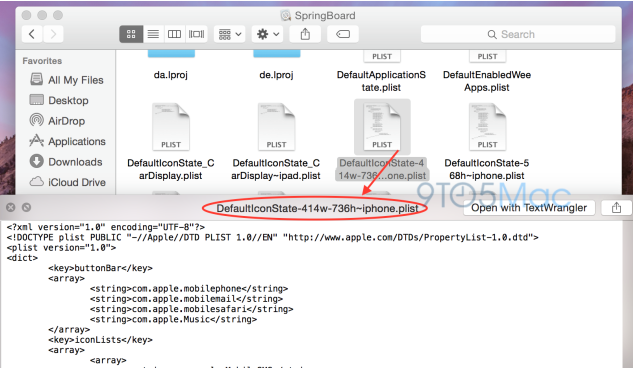Screen dimensions: 633x378
Task: Select the highlighted DefaultIconState-414w-736h plist icon
Action: point(382,127)
